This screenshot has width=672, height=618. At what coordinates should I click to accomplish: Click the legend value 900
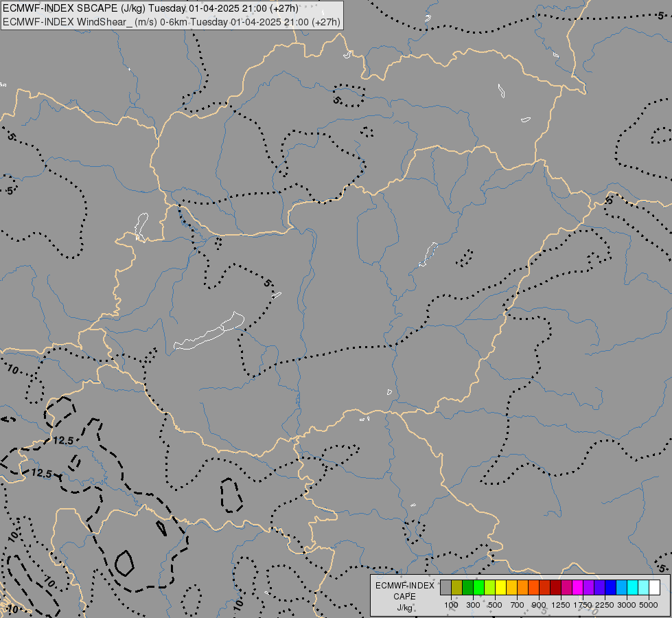539,605
